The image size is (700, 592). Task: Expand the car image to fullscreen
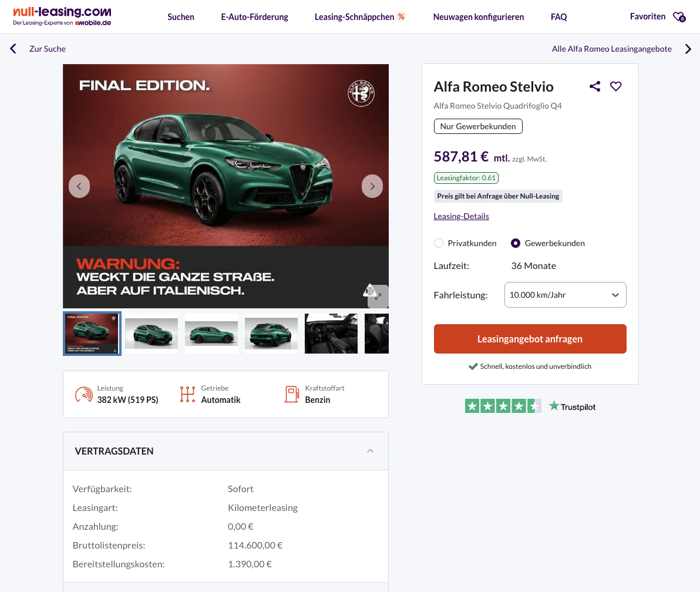point(378,297)
